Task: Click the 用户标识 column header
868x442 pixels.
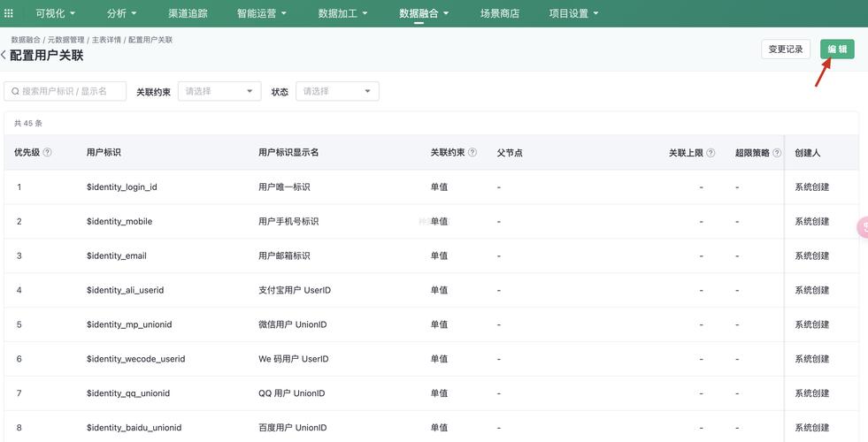Action: click(104, 152)
